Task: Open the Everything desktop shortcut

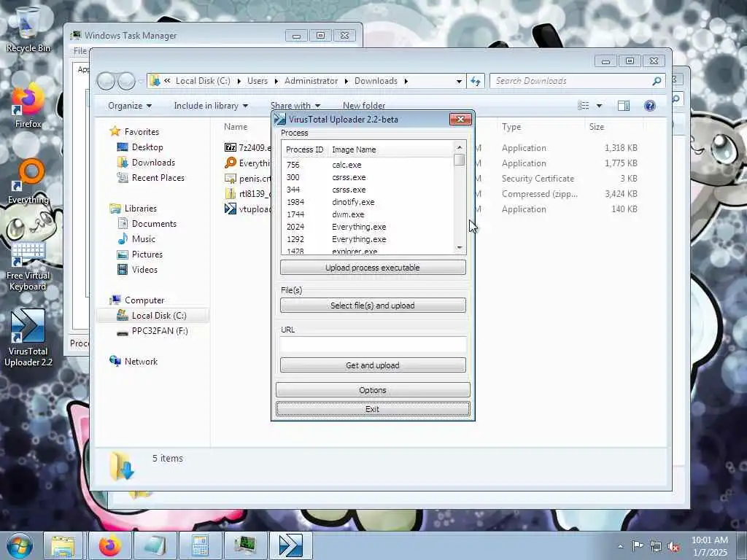Action: (28, 182)
